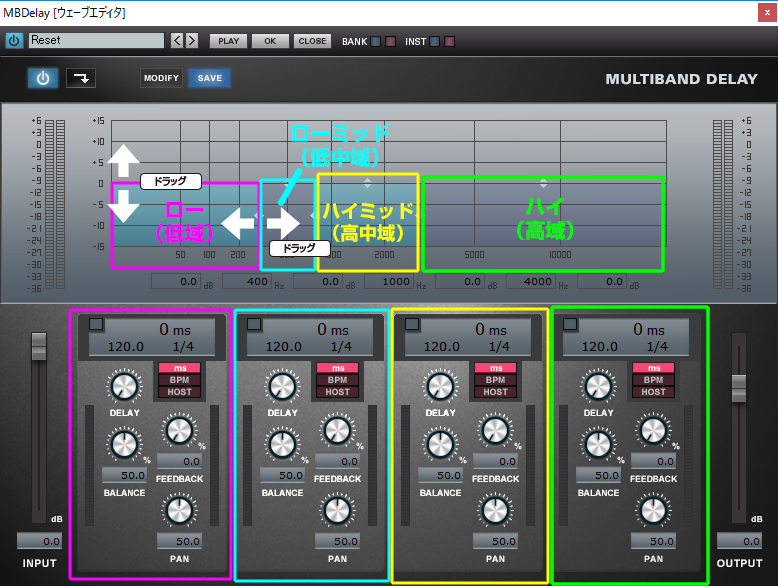The image size is (778, 586).
Task: Select ms mode on the high band
Action: 653,368
